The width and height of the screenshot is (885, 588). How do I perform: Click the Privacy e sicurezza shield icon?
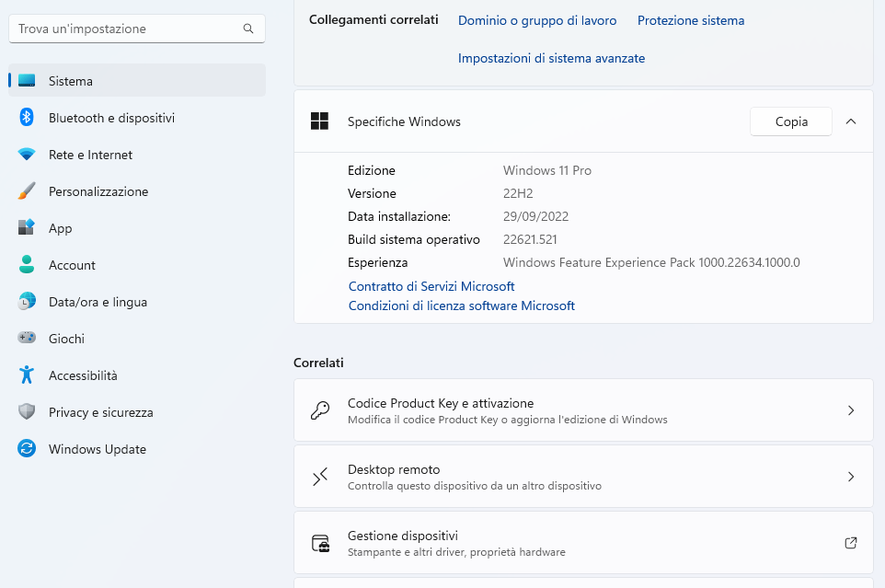27,412
